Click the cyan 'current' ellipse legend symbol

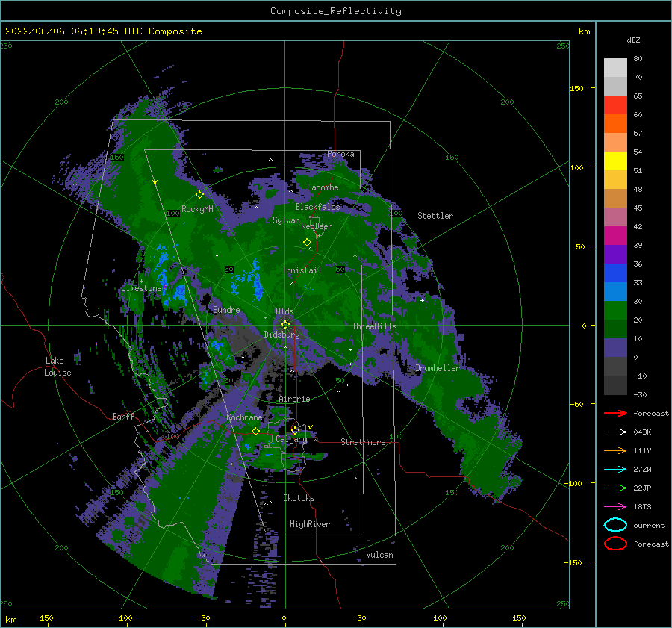[x=615, y=525]
